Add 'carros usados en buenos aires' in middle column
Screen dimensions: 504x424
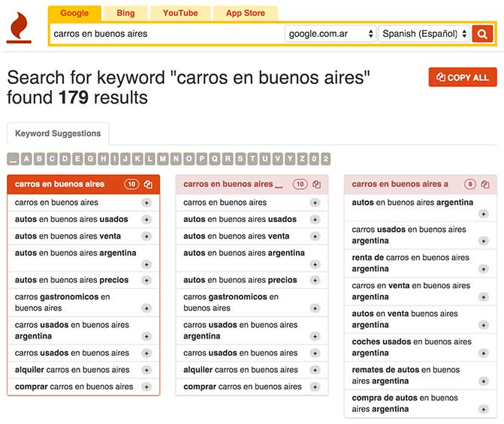[x=315, y=353]
